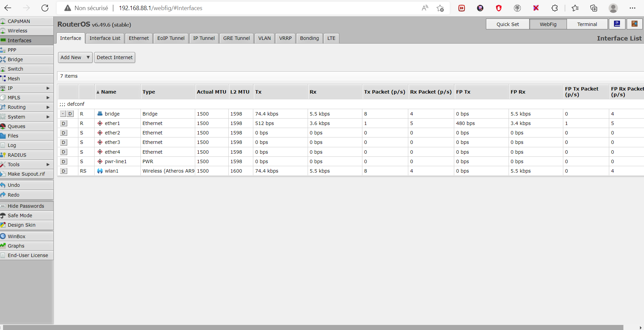The width and height of the screenshot is (644, 330).
Task: Click the Mesh sidebar icon
Action: [3, 79]
